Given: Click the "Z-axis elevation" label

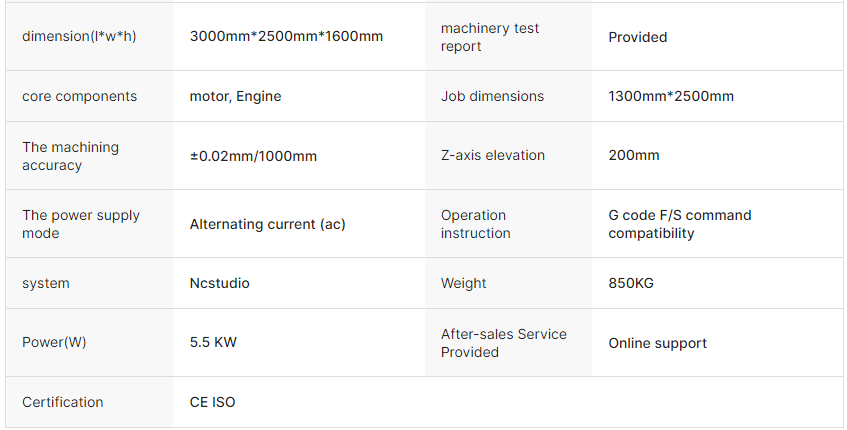Looking at the screenshot, I should [493, 156].
